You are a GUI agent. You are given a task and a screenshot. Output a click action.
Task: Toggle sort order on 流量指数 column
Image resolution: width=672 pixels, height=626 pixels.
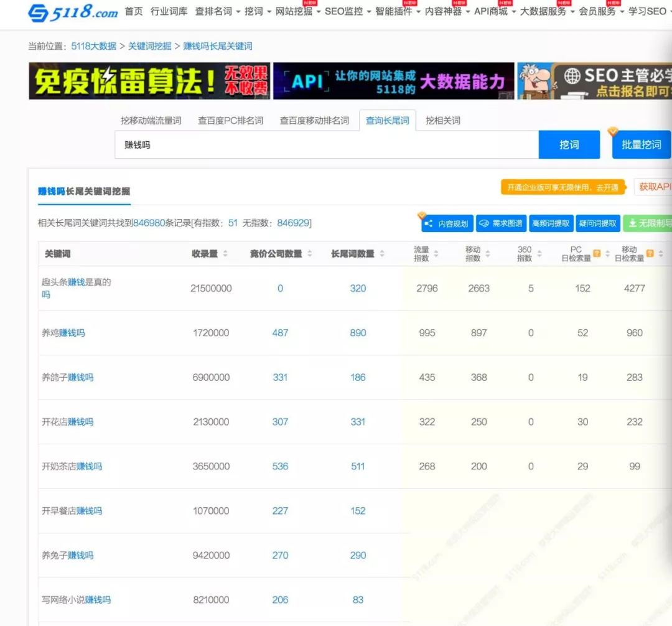click(x=436, y=253)
